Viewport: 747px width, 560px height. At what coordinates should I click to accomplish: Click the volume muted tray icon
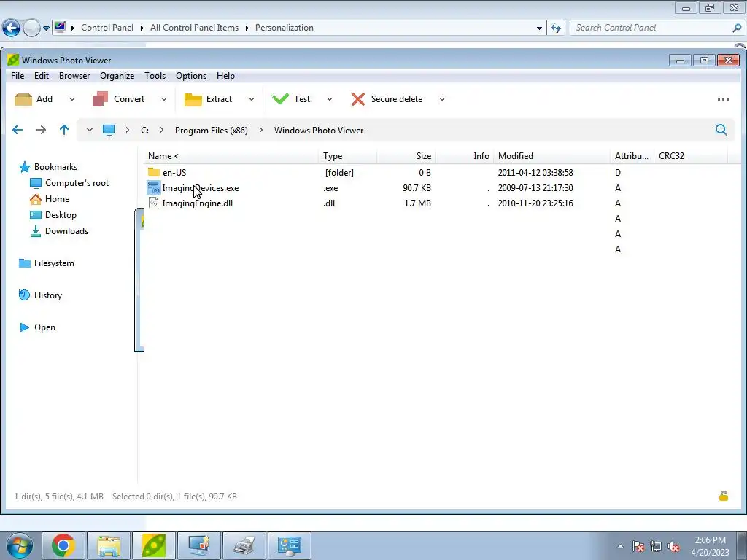point(673,547)
